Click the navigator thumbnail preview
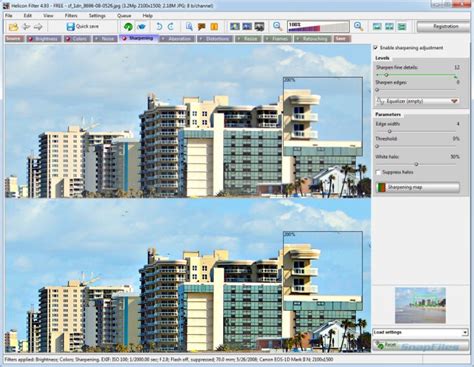Viewport: 474px width, 367px height. point(420,305)
